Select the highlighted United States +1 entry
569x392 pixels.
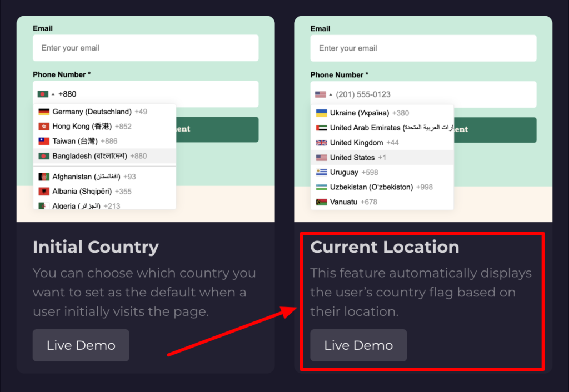pos(358,158)
